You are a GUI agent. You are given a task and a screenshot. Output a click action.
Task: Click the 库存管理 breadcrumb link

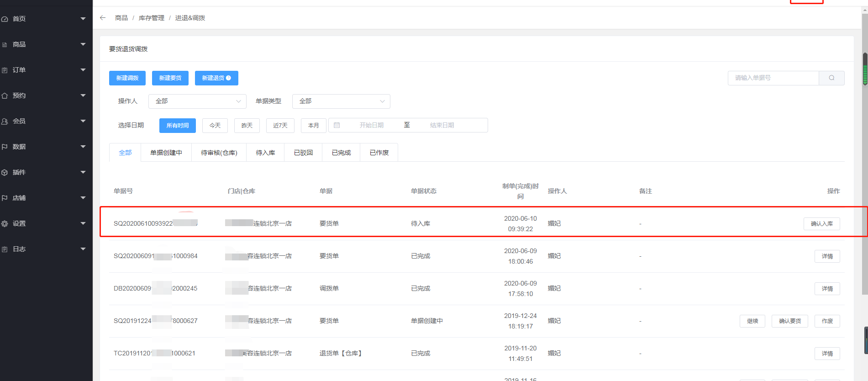coord(152,18)
